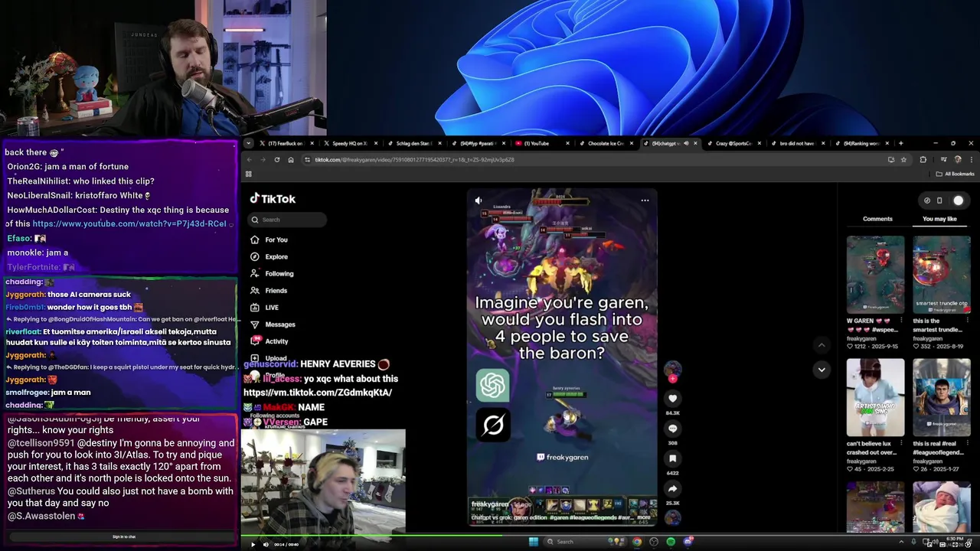This screenshot has width=980, height=551.
Task: Click the Upload option in sidebar
Action: tap(269, 357)
